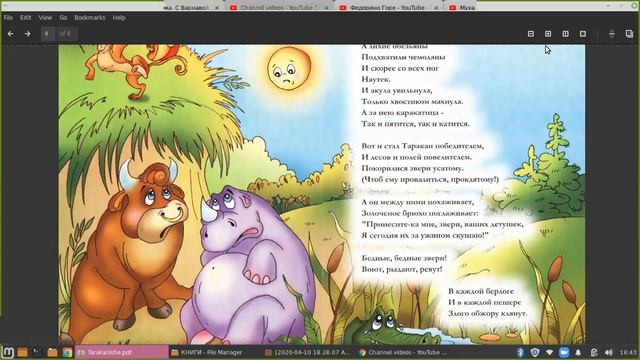Close the Channel videos - YouTube browser tab
Image resolution: width=640 pixels, height=360 pixels.
327,7
